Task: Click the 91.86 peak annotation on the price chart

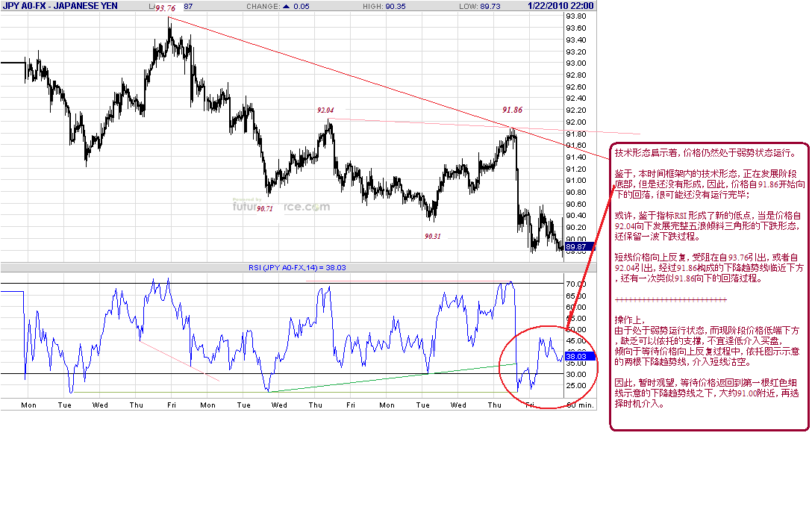Action: [x=512, y=109]
